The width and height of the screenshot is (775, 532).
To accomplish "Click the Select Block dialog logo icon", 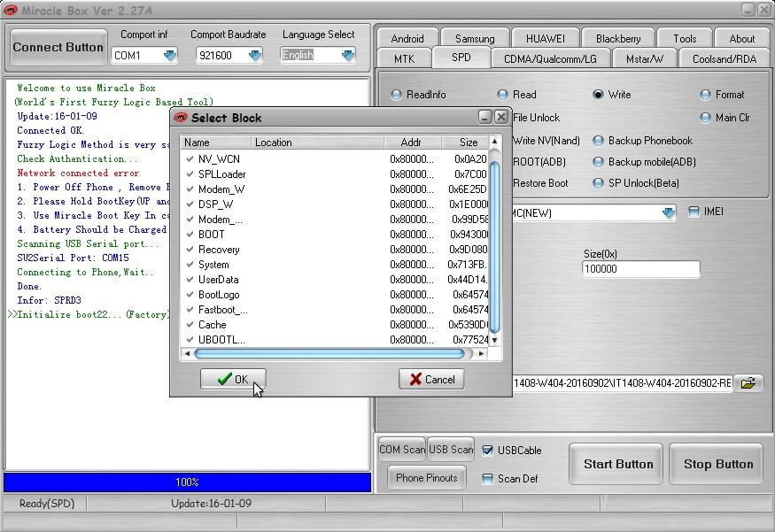I will click(181, 118).
